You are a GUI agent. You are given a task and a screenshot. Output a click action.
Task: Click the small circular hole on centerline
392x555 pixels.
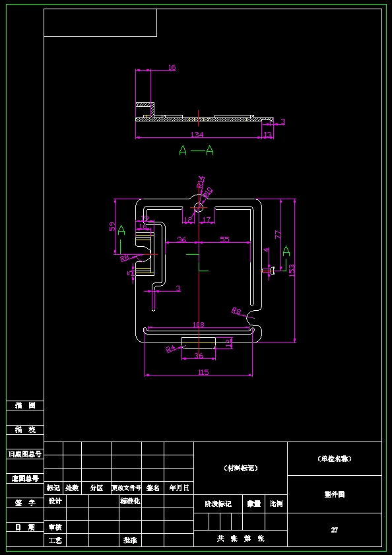pos(199,207)
